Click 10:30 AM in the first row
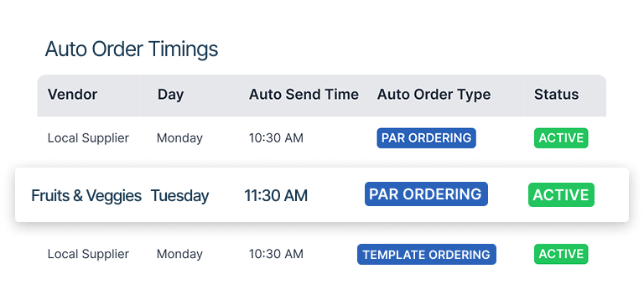 click(276, 138)
